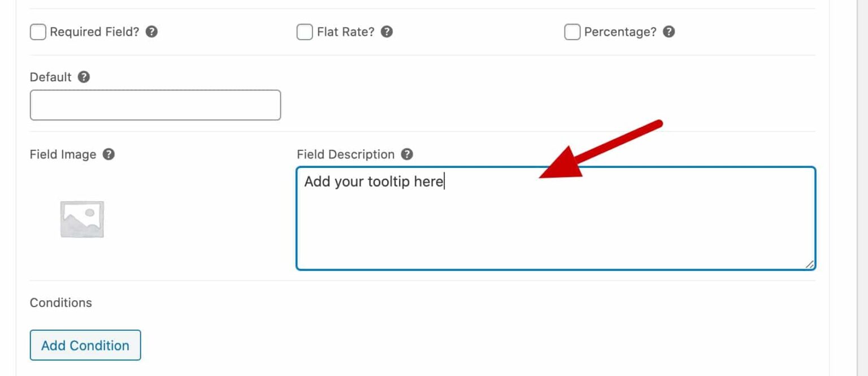This screenshot has height=376, width=868.
Task: Click the Default field label
Action: [50, 77]
